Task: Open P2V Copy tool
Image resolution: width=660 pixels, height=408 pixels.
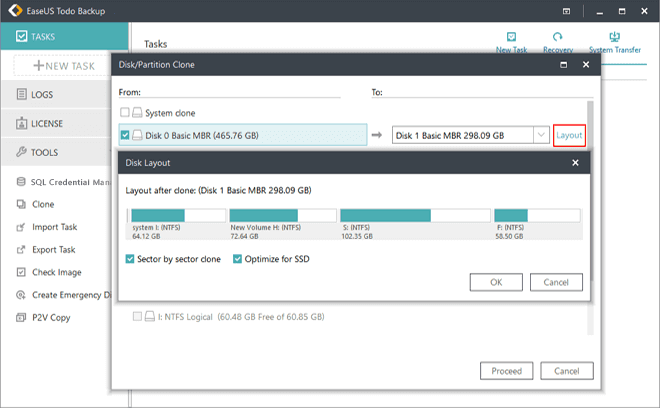Action: 52,318
